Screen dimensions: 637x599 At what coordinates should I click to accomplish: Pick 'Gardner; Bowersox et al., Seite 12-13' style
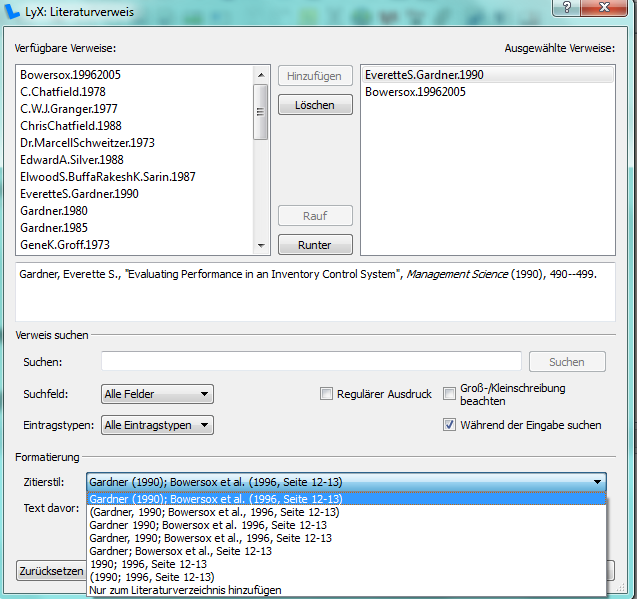tap(180, 551)
